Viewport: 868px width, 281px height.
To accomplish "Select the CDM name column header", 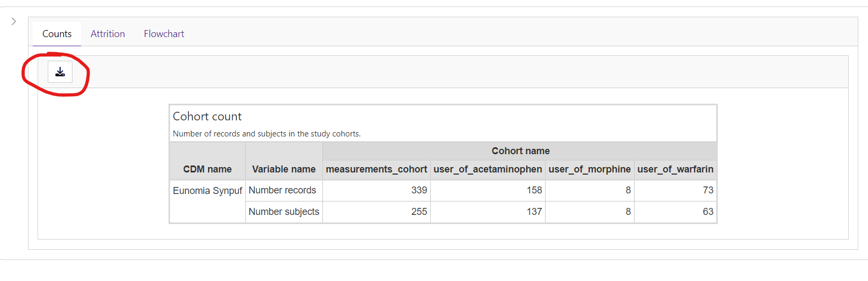I will click(208, 169).
